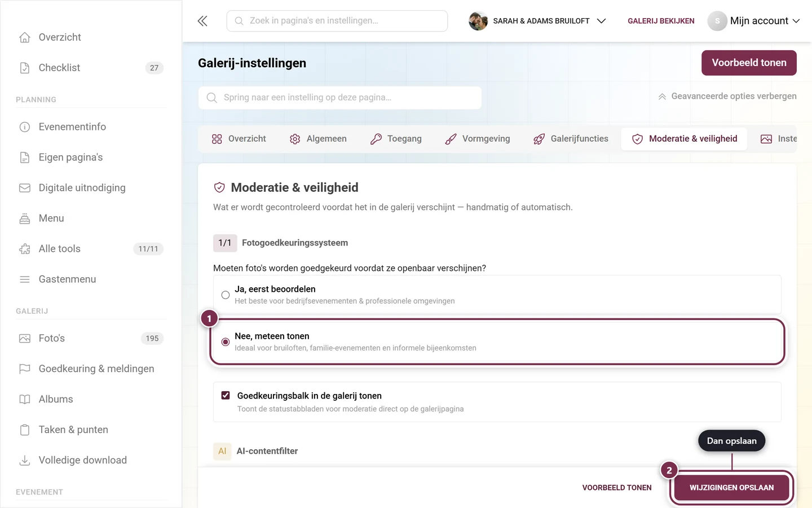The height and width of the screenshot is (508, 812).
Task: Click the AI-contentfilter section title
Action: pos(267,451)
